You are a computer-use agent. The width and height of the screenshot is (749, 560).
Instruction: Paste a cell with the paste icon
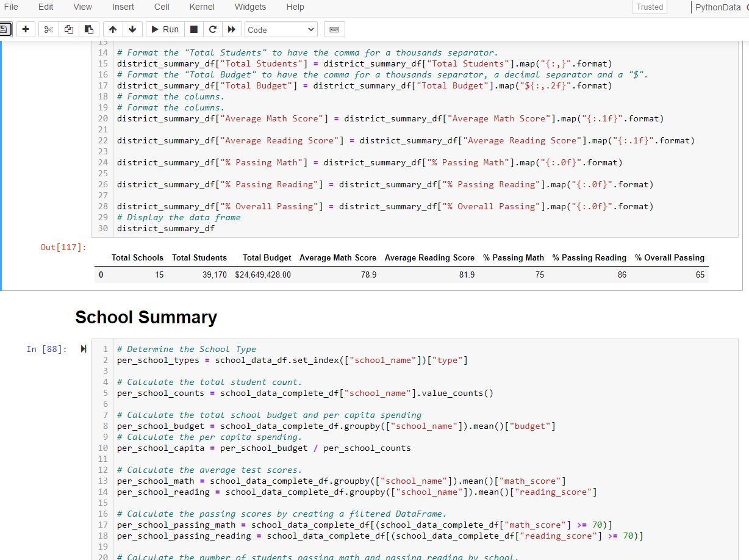click(x=88, y=29)
